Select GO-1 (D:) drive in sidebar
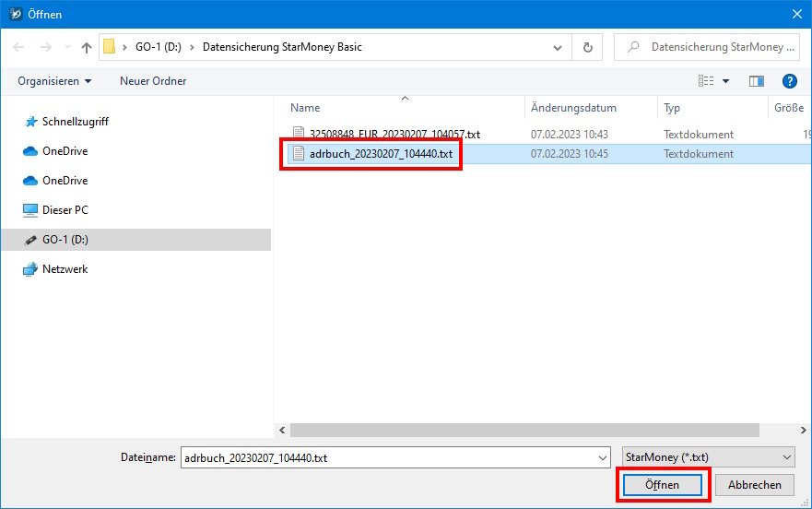 point(65,240)
